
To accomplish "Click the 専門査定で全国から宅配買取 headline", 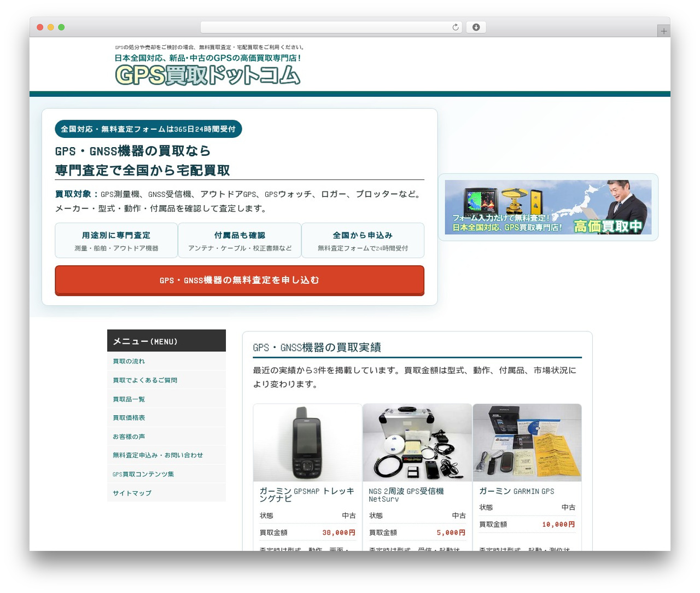I will (143, 171).
